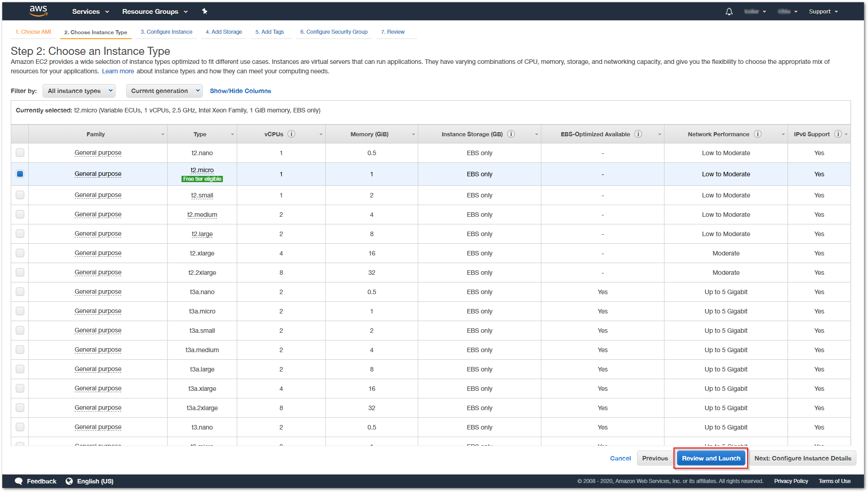Screen dimensions: 868x492
Task: Select the t2.large instance checkbox
Action: (20, 234)
